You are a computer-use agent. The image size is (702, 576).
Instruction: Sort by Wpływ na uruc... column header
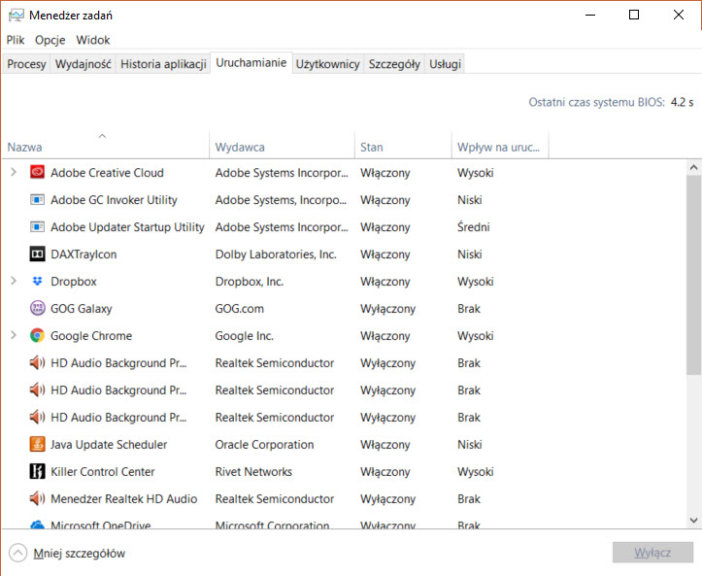[x=500, y=147]
